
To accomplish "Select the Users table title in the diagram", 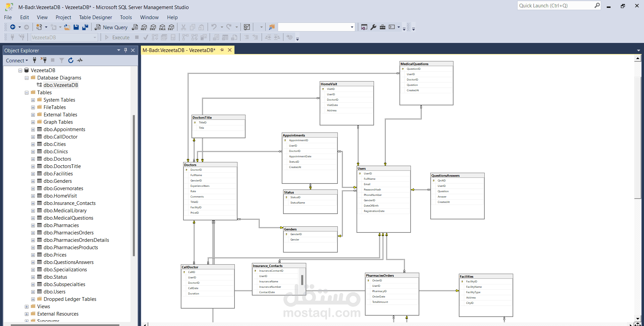I will 362,169.
